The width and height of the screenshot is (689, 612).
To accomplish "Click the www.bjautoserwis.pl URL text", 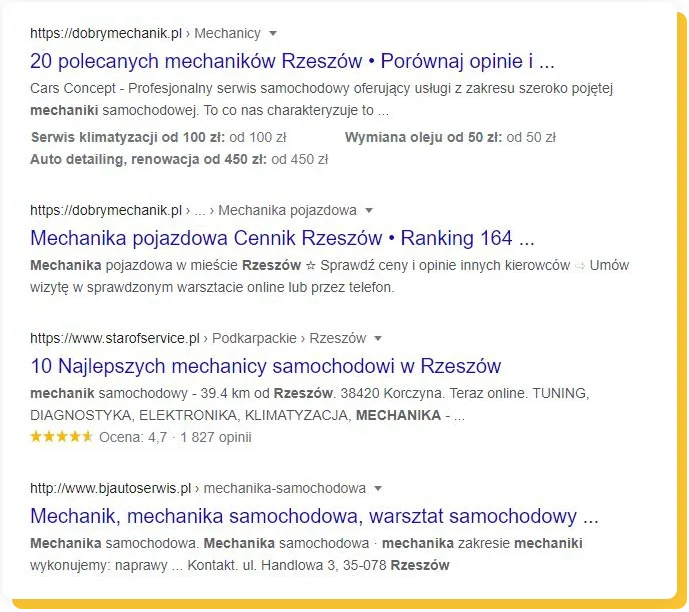I will point(110,489).
